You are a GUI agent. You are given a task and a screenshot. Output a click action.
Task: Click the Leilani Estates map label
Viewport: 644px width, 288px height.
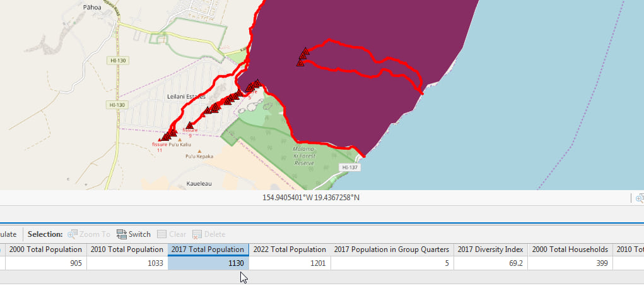pyautogui.click(x=187, y=97)
